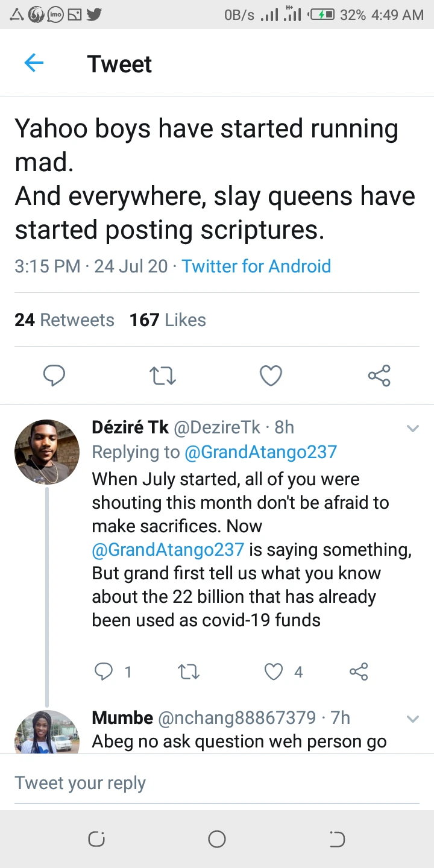Open @GrandAtango237 in the Replying to line
The width and height of the screenshot is (434, 868).
pyautogui.click(x=260, y=452)
